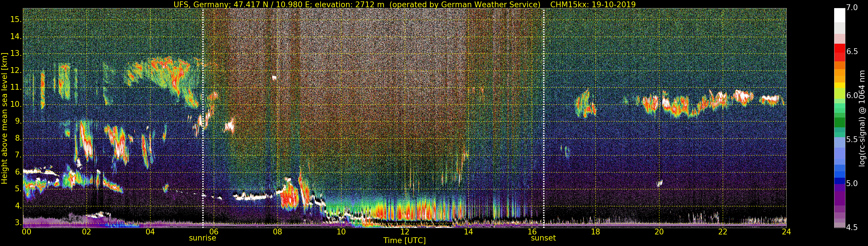Click the '3.' height tick label
The height and width of the screenshot is (246, 868).
coord(18,223)
